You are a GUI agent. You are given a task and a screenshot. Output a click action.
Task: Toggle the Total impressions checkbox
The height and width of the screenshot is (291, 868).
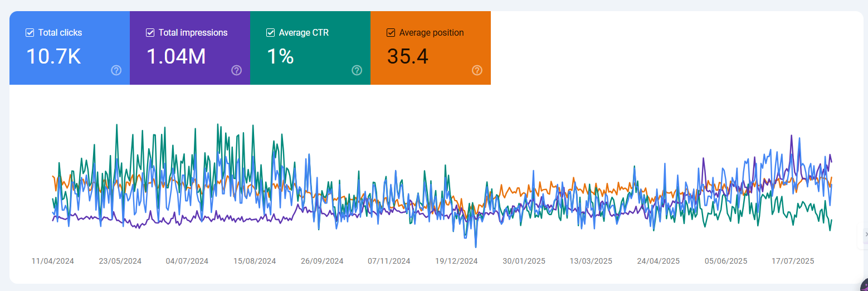[150, 33]
